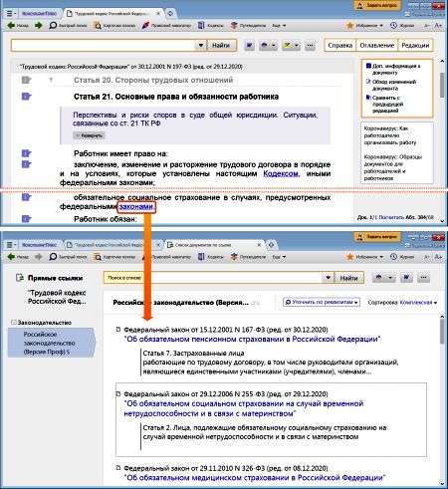Click the bookmark icon beside Статья 21 heading
Screen dimensions: 448x489
click(x=27, y=97)
